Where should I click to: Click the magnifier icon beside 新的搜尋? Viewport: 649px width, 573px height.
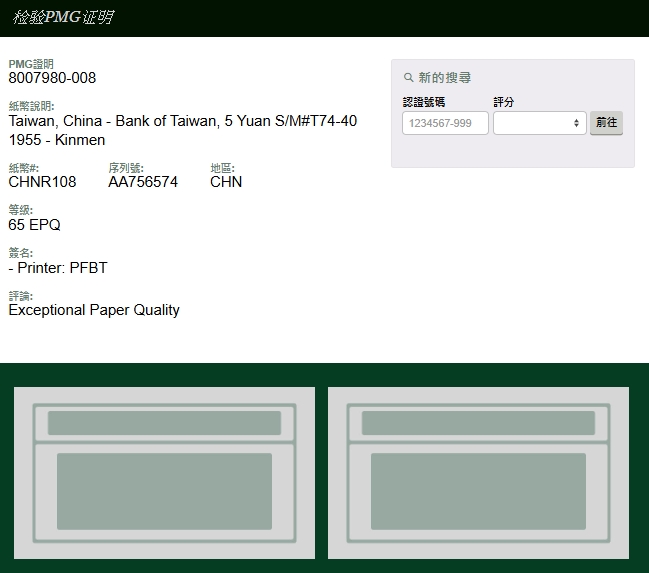tap(409, 77)
